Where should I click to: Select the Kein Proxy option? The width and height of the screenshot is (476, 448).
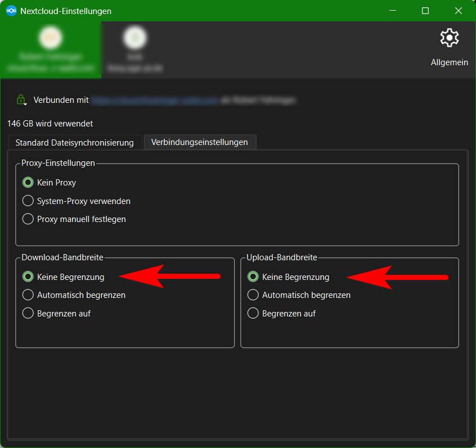[x=28, y=183]
